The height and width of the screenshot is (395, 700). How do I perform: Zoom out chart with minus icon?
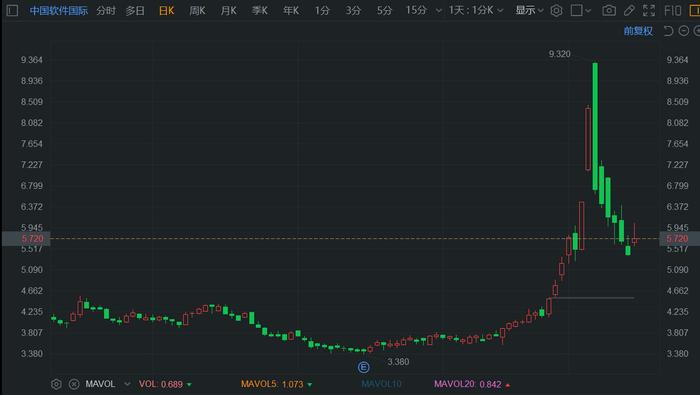683,31
